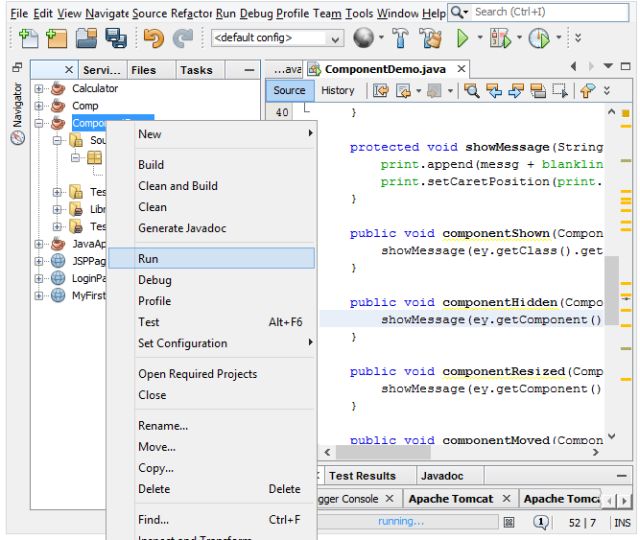Click the Find Selection magnifier icon
The image size is (640, 540).
point(471,91)
